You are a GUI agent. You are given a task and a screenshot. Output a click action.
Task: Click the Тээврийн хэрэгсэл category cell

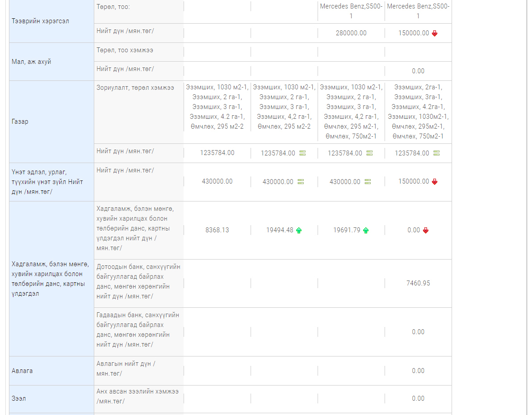(40, 21)
